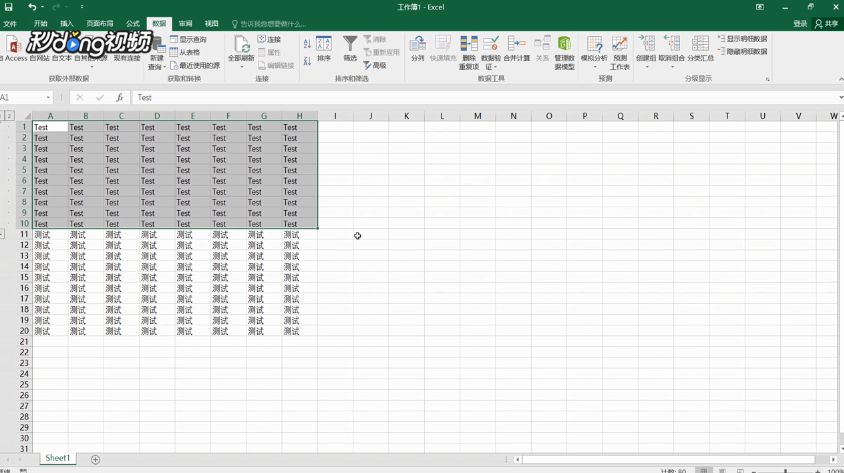The width and height of the screenshot is (844, 473).
Task: Click Sign in (登录) button
Action: point(800,24)
